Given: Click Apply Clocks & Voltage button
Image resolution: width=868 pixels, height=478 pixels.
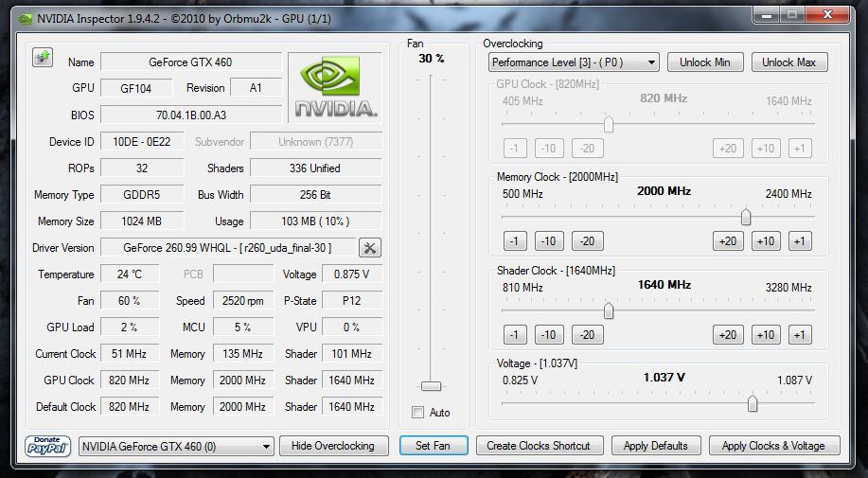Looking at the screenshot, I should (x=773, y=446).
